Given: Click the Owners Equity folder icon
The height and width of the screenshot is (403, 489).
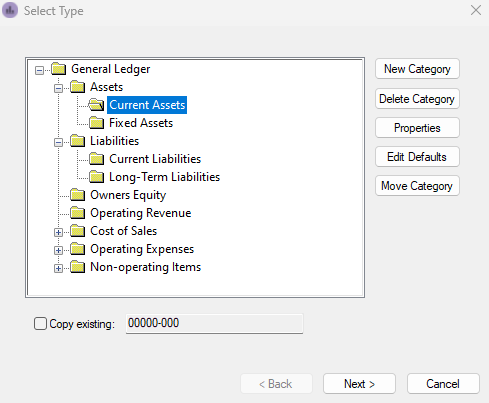Looking at the screenshot, I should [x=78, y=195].
